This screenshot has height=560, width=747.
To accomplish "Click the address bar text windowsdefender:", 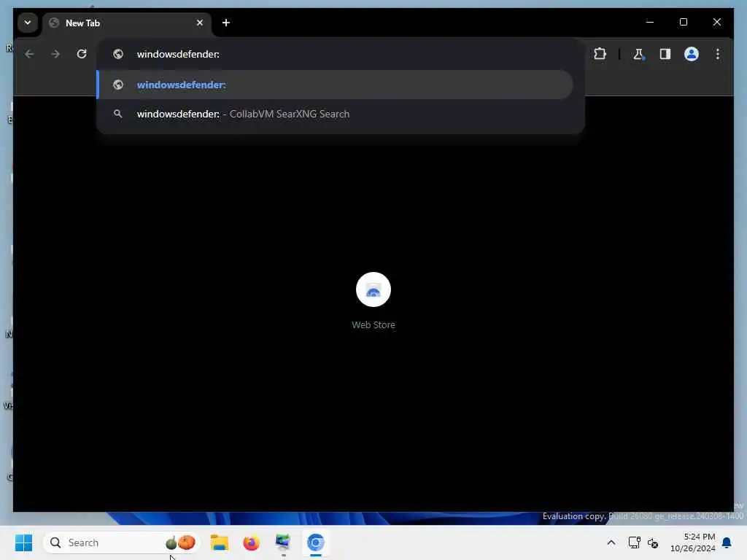I will coord(178,54).
